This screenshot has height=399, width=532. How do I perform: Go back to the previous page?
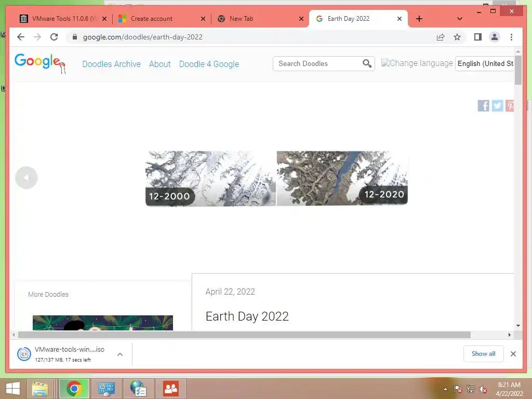pos(21,37)
